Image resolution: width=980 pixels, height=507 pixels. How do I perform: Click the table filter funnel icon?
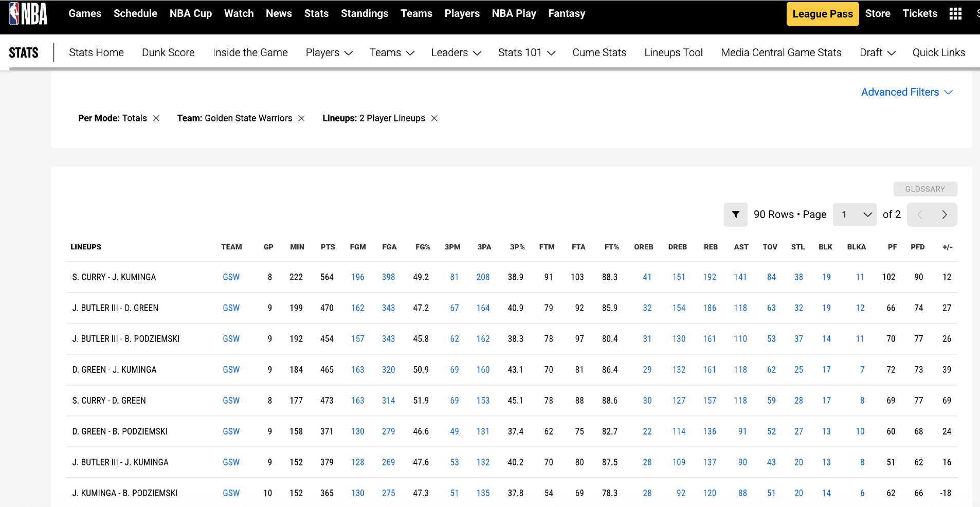[736, 214]
